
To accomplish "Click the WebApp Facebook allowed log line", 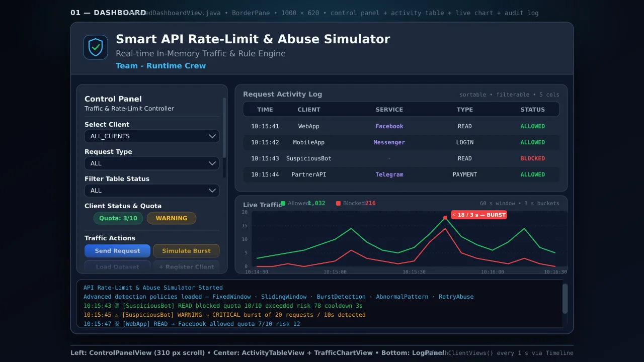I will [x=192, y=324].
